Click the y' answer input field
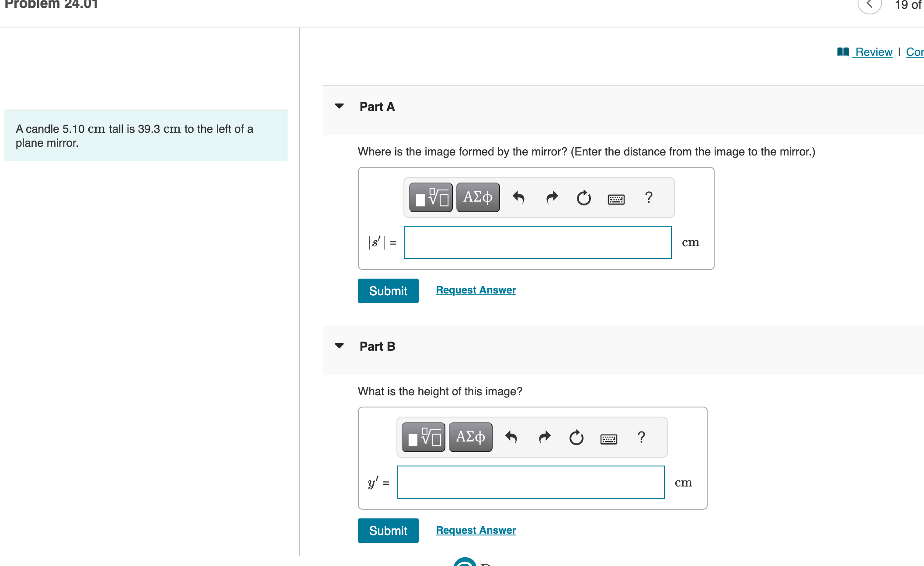This screenshot has width=924, height=566. 531,482
